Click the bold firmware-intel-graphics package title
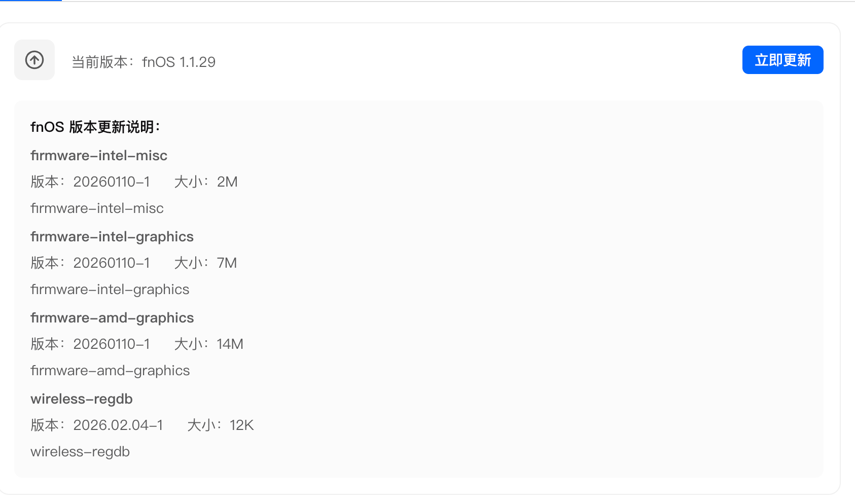The width and height of the screenshot is (855, 504). click(x=112, y=237)
